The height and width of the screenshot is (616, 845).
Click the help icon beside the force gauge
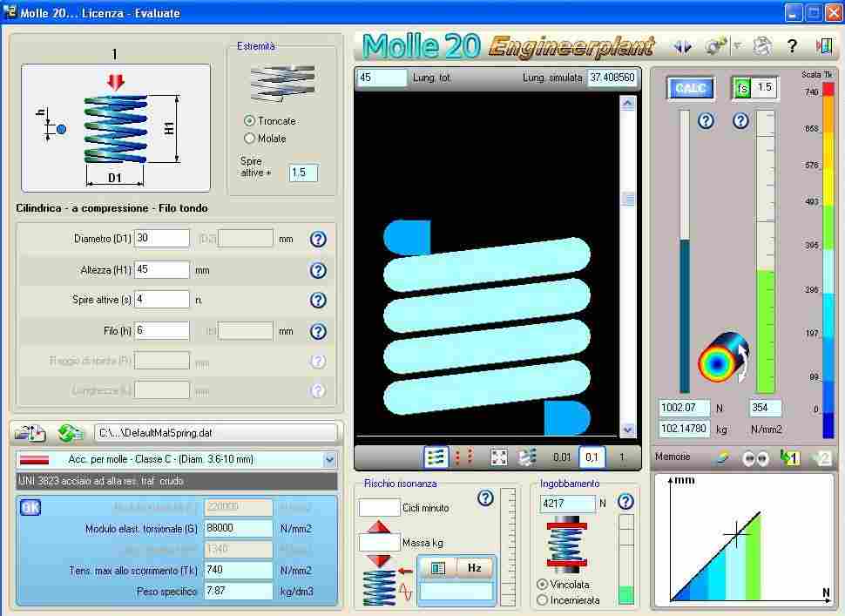pyautogui.click(x=706, y=121)
